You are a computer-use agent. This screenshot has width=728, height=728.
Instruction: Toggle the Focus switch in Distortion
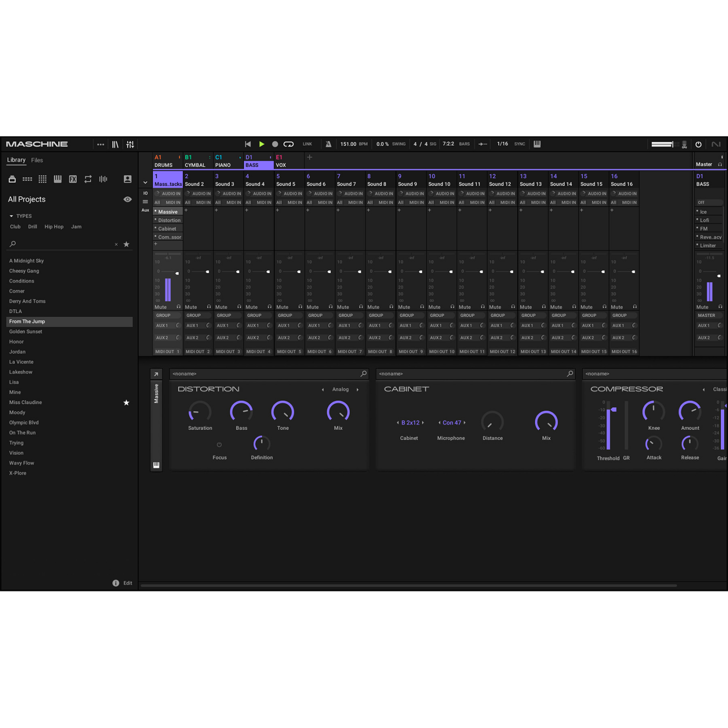point(219,445)
